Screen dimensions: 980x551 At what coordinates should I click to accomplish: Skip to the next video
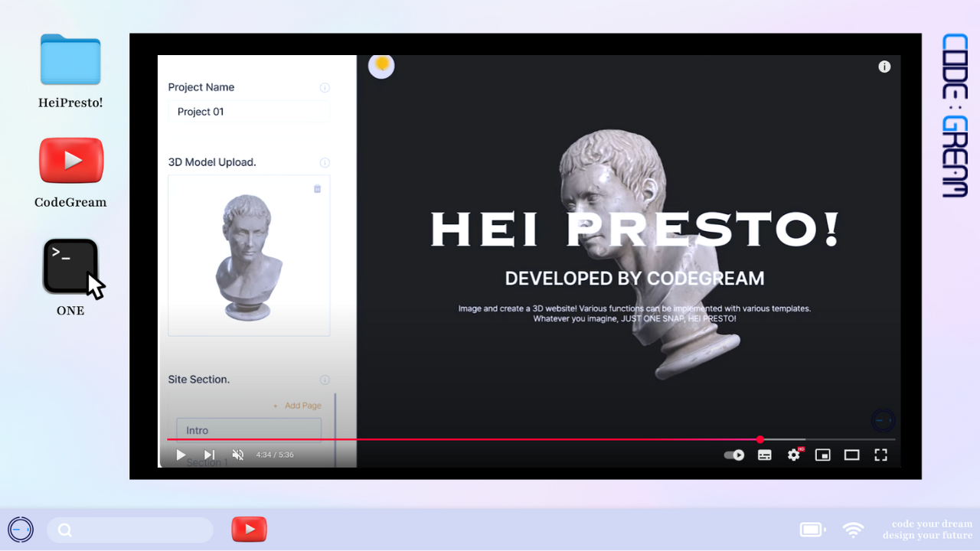coord(209,455)
